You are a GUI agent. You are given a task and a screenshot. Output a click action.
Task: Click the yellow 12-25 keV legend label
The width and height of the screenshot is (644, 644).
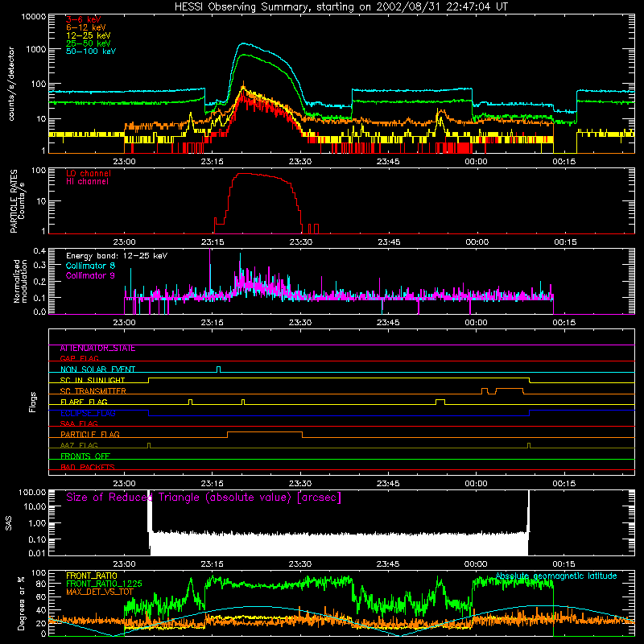coord(88,35)
